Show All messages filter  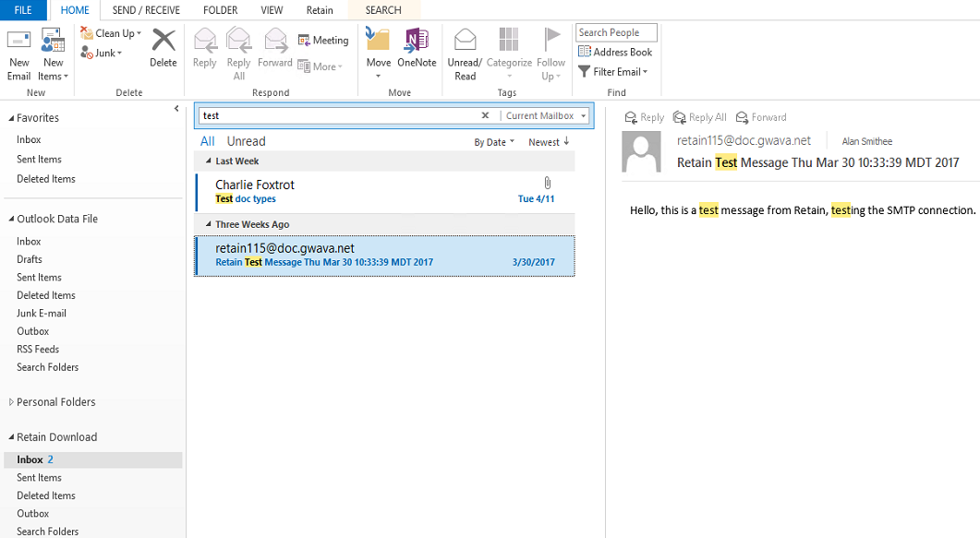click(x=208, y=142)
